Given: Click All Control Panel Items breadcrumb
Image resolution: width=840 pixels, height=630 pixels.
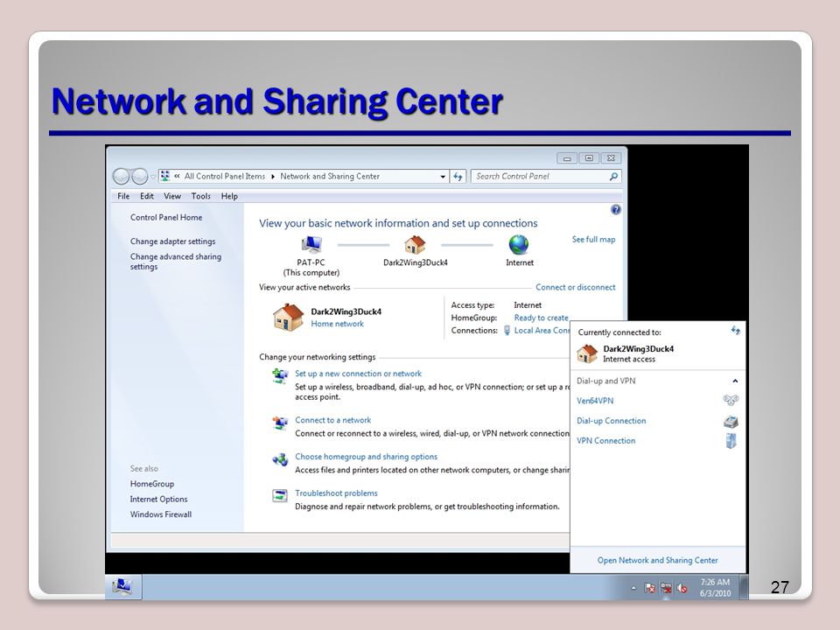Looking at the screenshot, I should pyautogui.click(x=225, y=176).
